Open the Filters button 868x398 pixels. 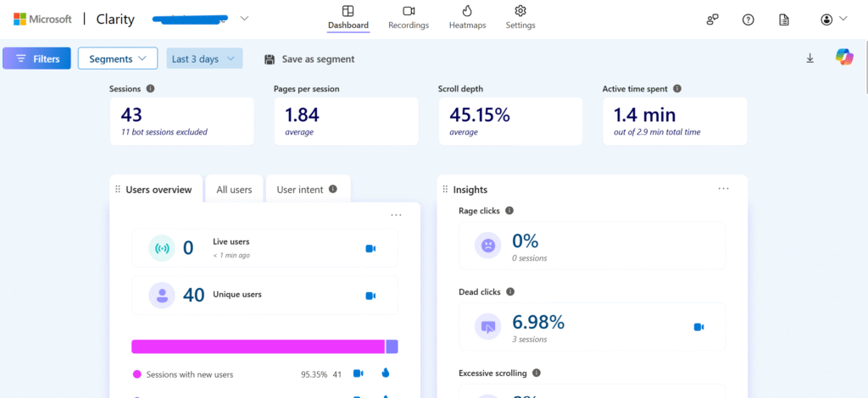[36, 58]
